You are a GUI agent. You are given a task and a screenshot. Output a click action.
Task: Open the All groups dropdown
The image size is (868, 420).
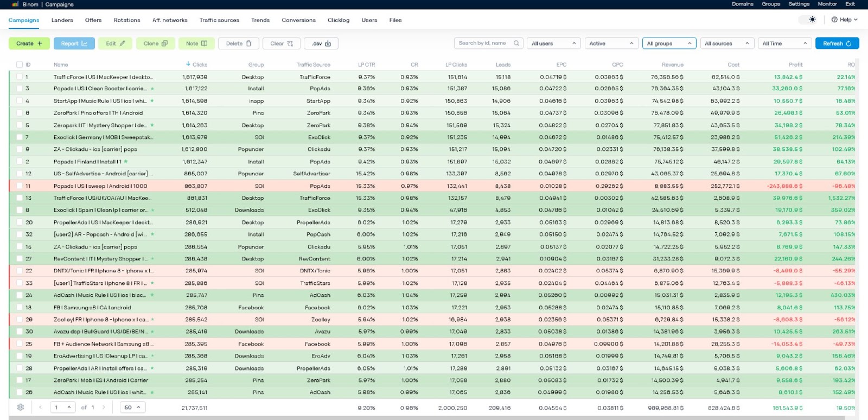pyautogui.click(x=669, y=43)
